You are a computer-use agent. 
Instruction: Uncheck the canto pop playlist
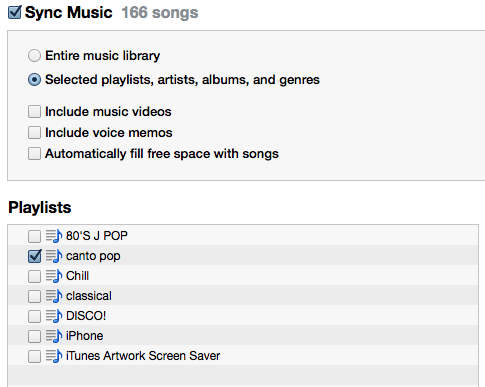(x=35, y=256)
